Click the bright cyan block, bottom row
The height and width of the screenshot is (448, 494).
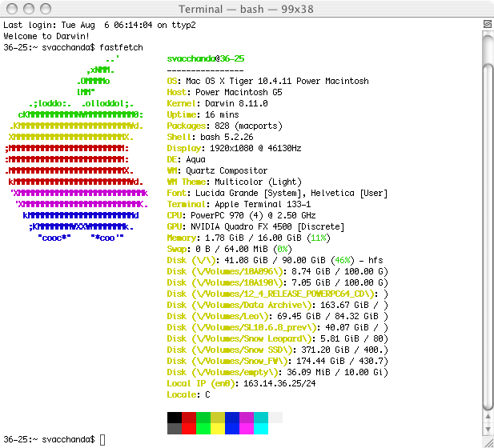click(261, 429)
